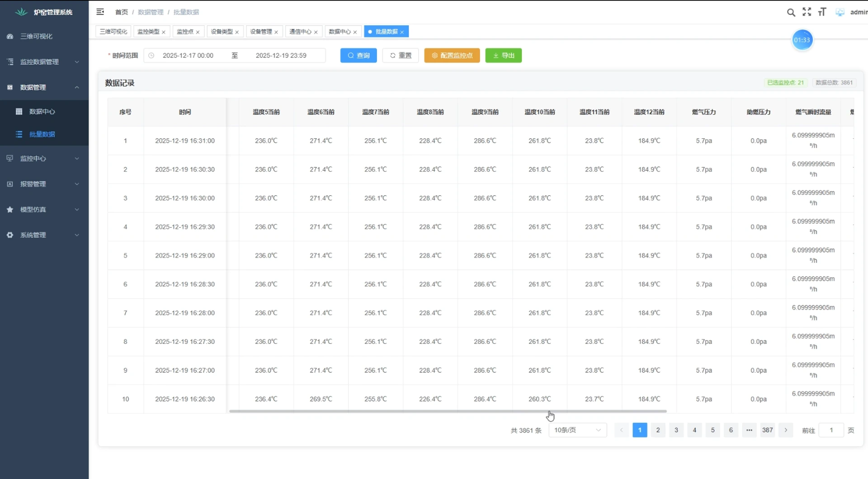Expand the 报警管理 sidebar menu
The height and width of the screenshot is (479, 868).
pyautogui.click(x=44, y=184)
